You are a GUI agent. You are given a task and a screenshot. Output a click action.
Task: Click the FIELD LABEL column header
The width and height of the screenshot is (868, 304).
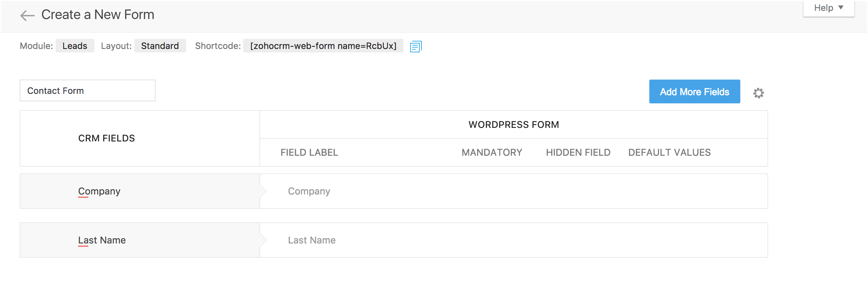309,152
